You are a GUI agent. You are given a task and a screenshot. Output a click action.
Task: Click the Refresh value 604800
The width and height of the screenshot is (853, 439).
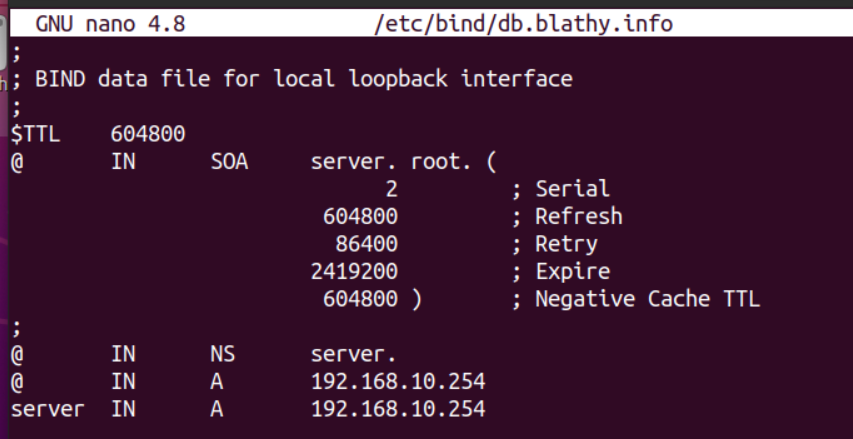pyautogui.click(x=360, y=216)
